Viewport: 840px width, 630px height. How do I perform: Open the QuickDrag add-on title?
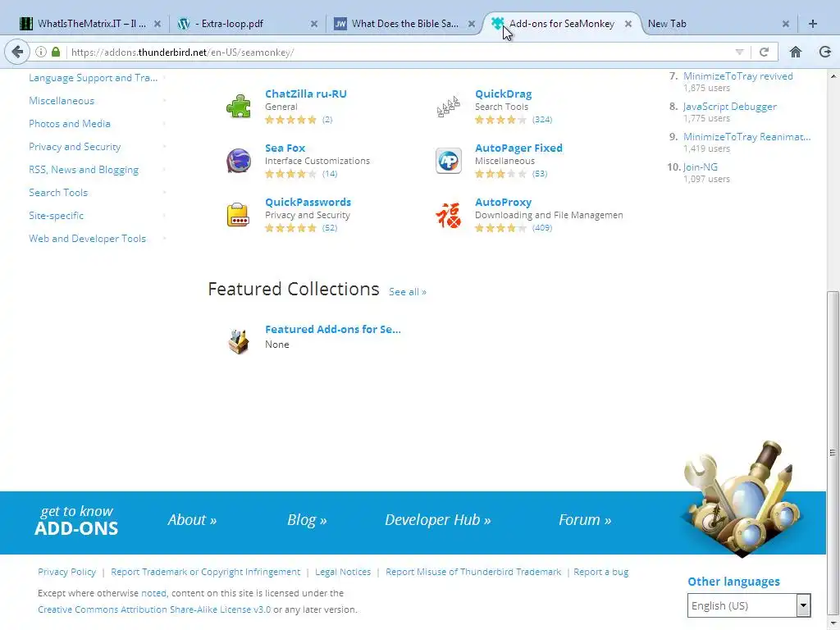click(x=504, y=94)
